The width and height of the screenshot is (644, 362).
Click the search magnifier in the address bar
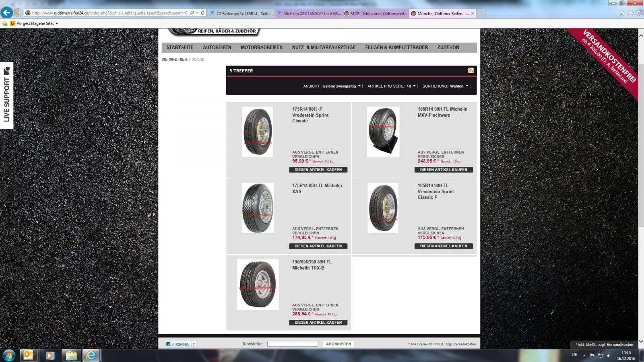192,13
